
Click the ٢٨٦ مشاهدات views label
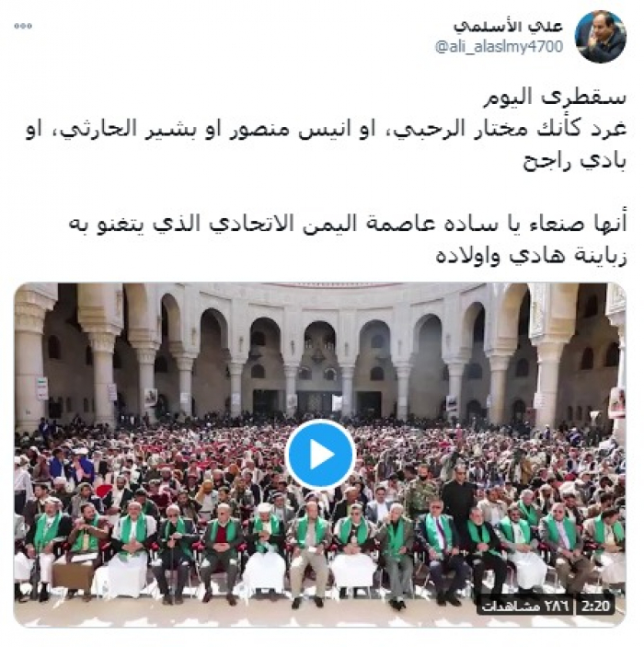[525, 606]
